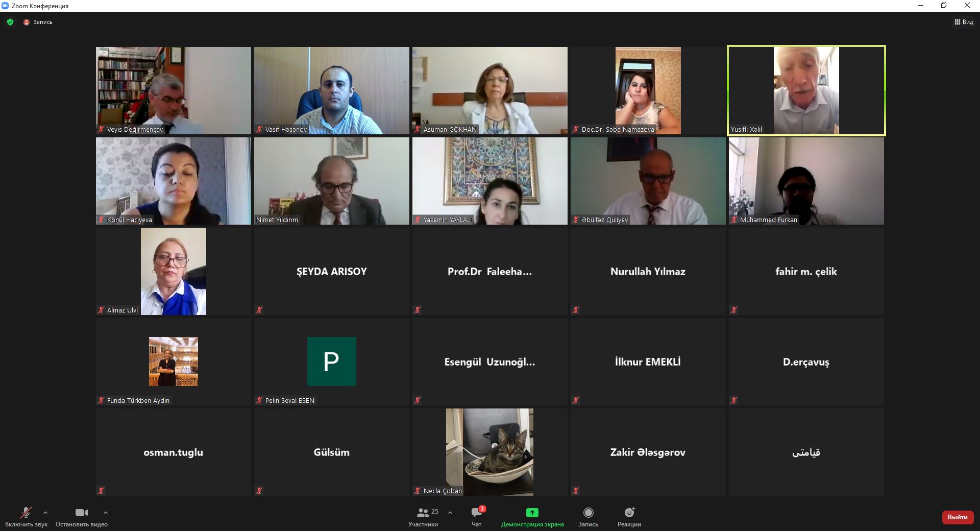Click the Запись recording label at top
980x531 pixels.
coord(43,22)
